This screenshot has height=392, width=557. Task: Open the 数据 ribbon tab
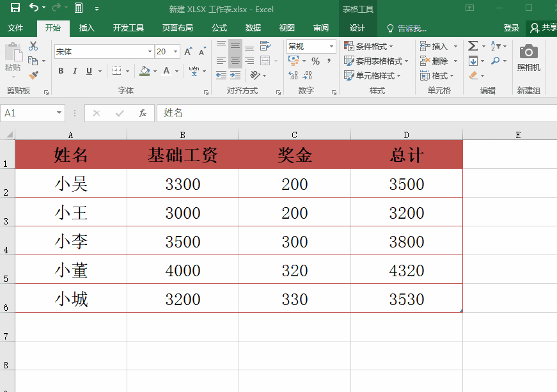click(253, 28)
